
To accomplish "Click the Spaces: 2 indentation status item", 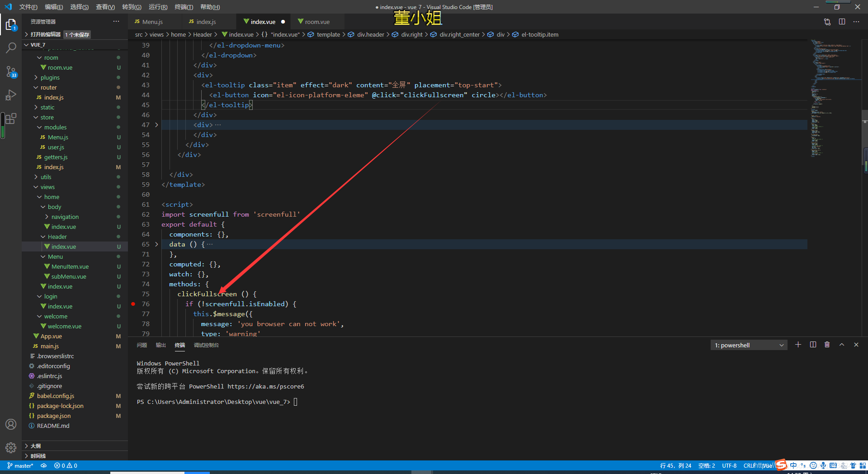I will tap(707, 465).
